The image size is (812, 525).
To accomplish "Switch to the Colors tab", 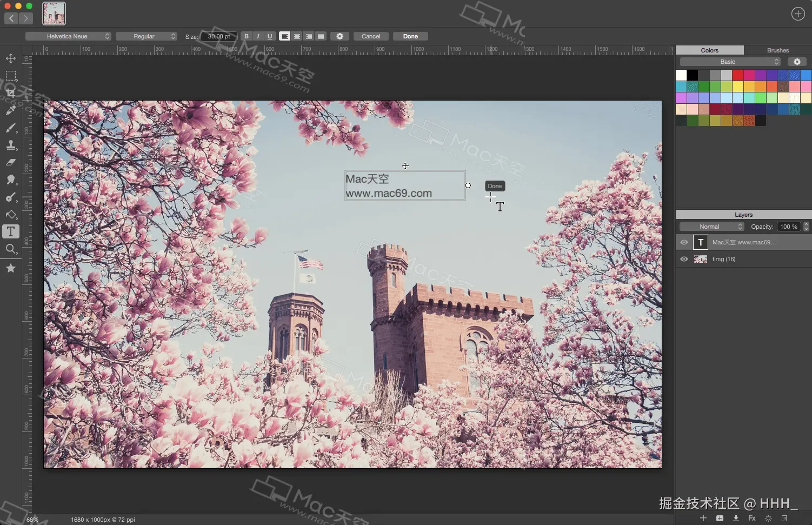I will 710,50.
